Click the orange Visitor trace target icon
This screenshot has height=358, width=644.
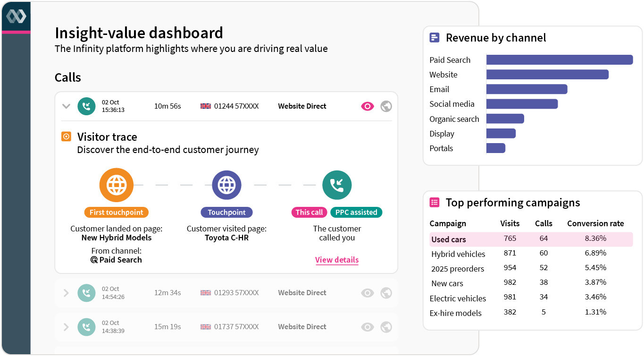[x=67, y=137]
